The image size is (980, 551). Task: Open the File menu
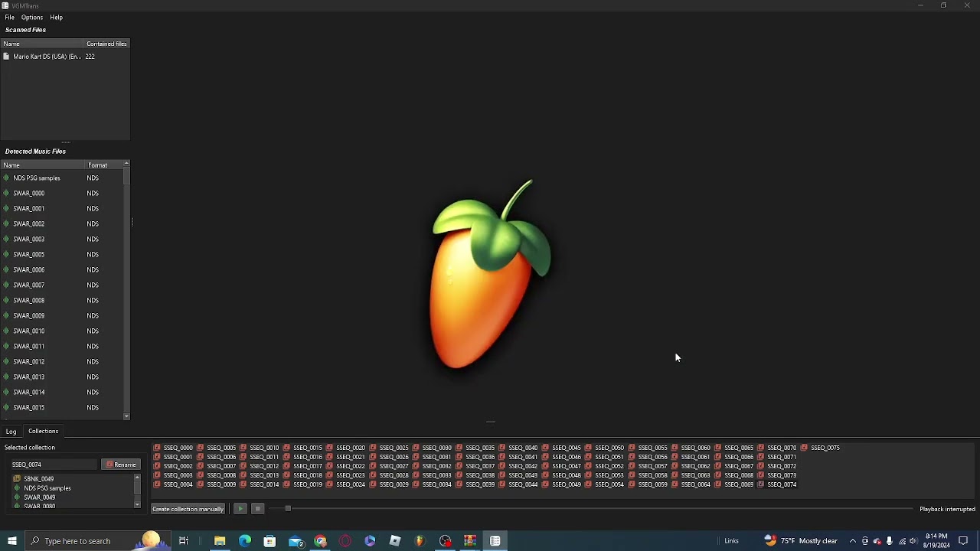pos(10,17)
